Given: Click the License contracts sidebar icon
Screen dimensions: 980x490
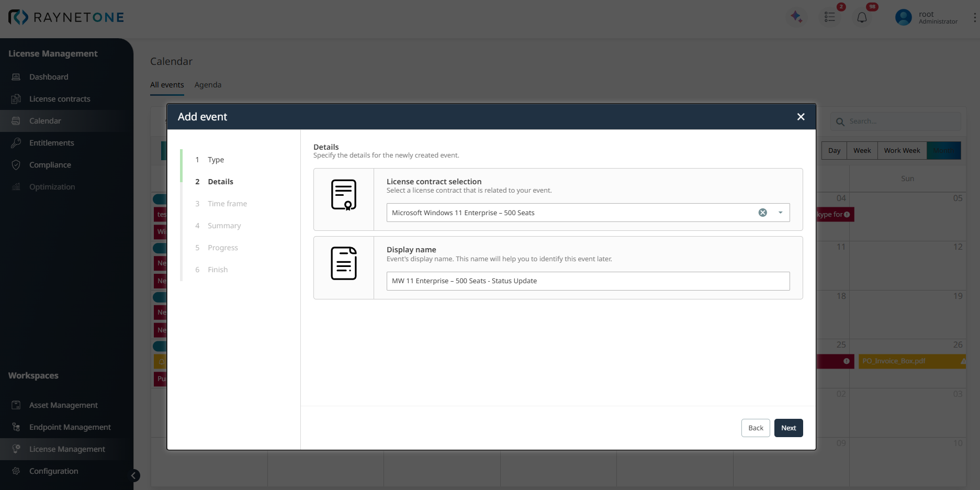Looking at the screenshot, I should pos(16,99).
